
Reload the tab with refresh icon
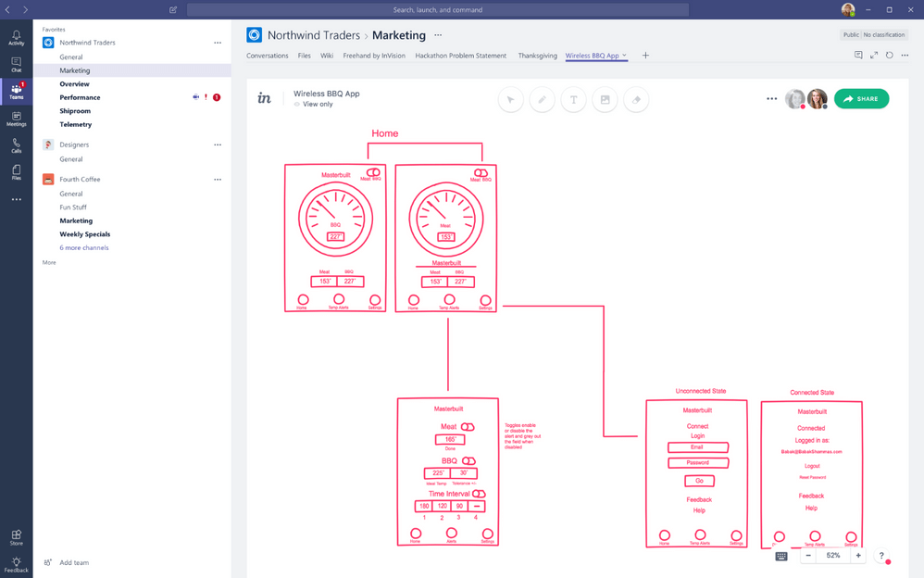click(x=889, y=56)
